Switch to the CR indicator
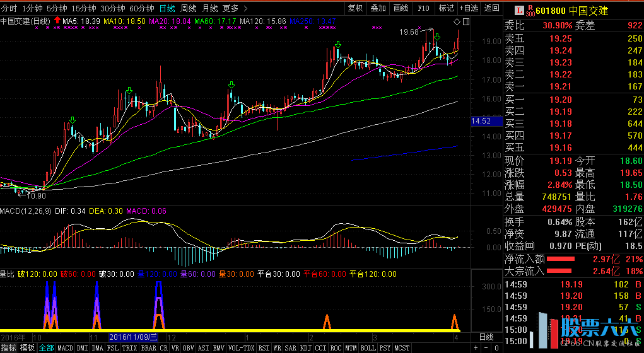The width and height of the screenshot is (644, 353). (164, 348)
